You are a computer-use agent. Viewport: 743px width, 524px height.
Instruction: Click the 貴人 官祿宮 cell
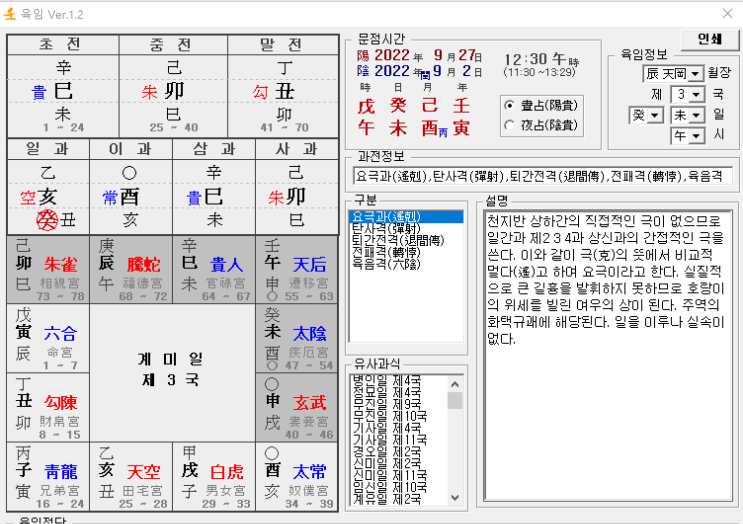pos(214,270)
